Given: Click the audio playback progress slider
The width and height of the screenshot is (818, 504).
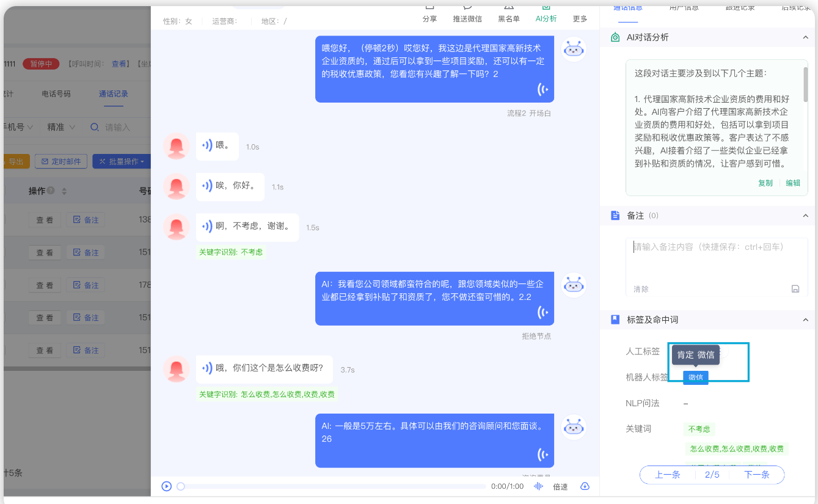Looking at the screenshot, I should 333,486.
